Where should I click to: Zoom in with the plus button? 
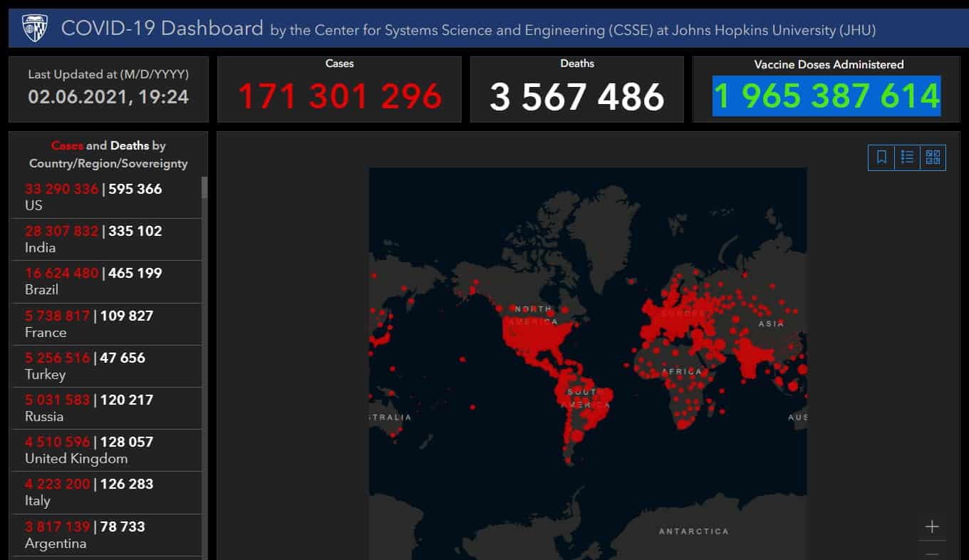coord(932,527)
